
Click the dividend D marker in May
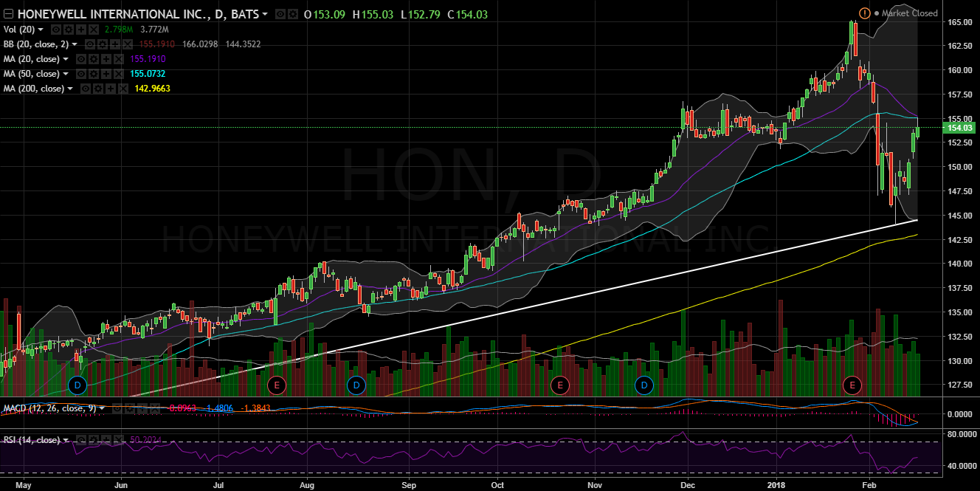click(77, 385)
